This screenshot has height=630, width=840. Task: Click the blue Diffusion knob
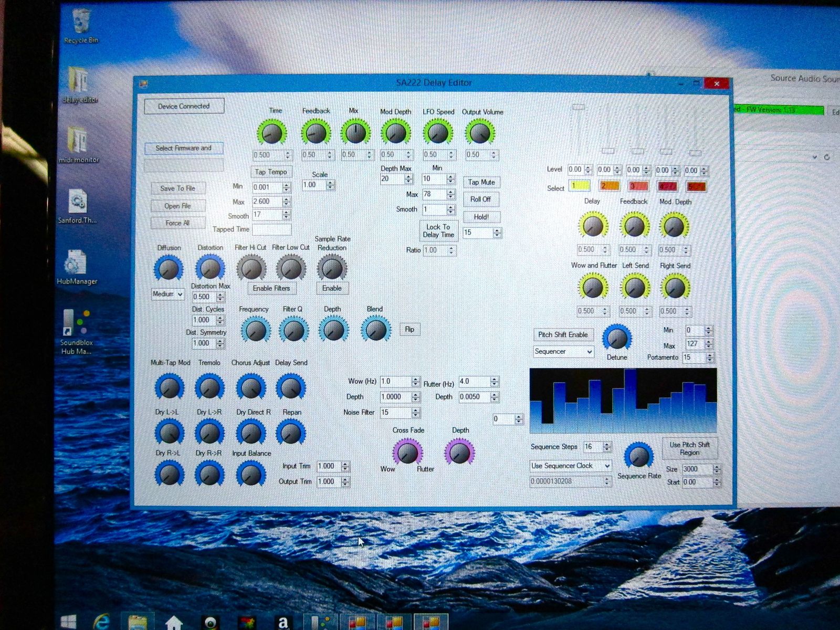(169, 269)
